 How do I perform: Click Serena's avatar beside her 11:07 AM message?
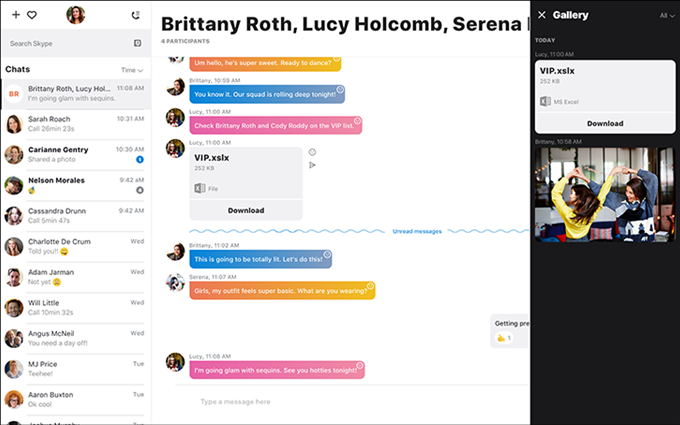click(175, 283)
